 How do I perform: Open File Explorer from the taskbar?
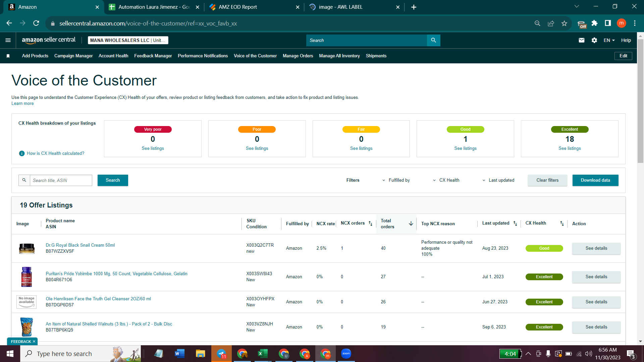click(201, 354)
